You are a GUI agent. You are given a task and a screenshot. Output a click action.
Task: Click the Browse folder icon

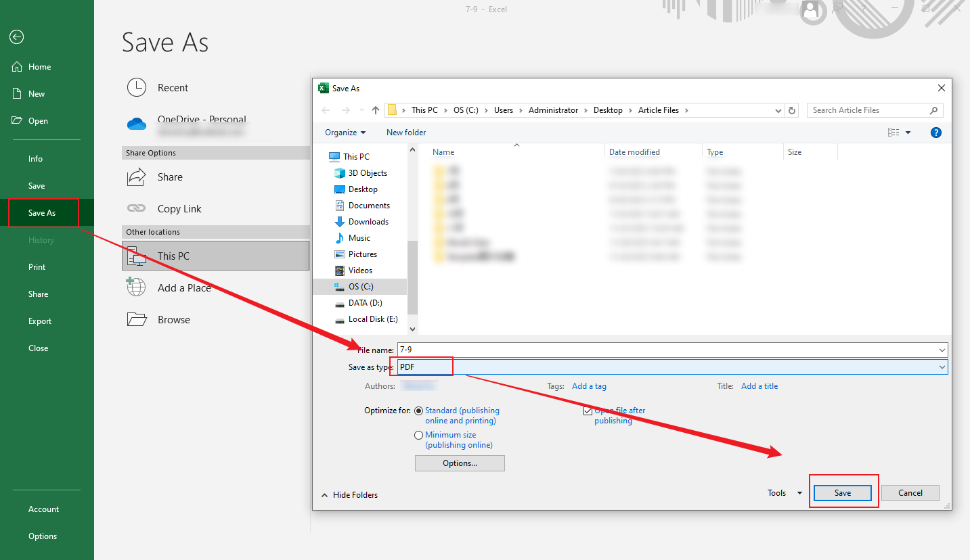(136, 319)
